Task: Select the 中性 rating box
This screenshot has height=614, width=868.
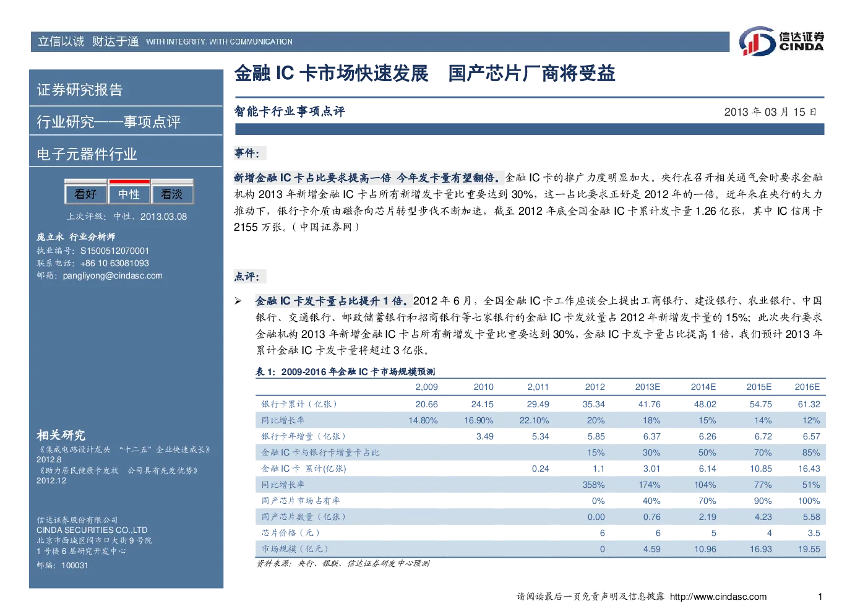Action: click(x=129, y=194)
